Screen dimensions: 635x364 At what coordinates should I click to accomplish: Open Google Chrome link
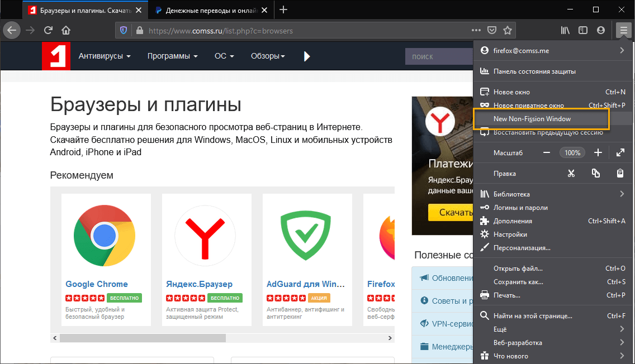96,284
